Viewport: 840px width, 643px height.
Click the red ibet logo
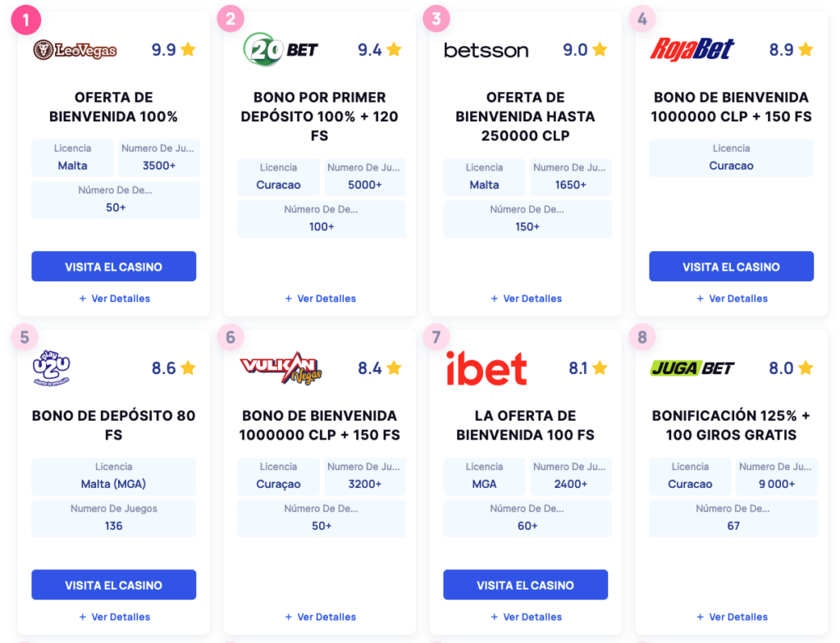(486, 368)
